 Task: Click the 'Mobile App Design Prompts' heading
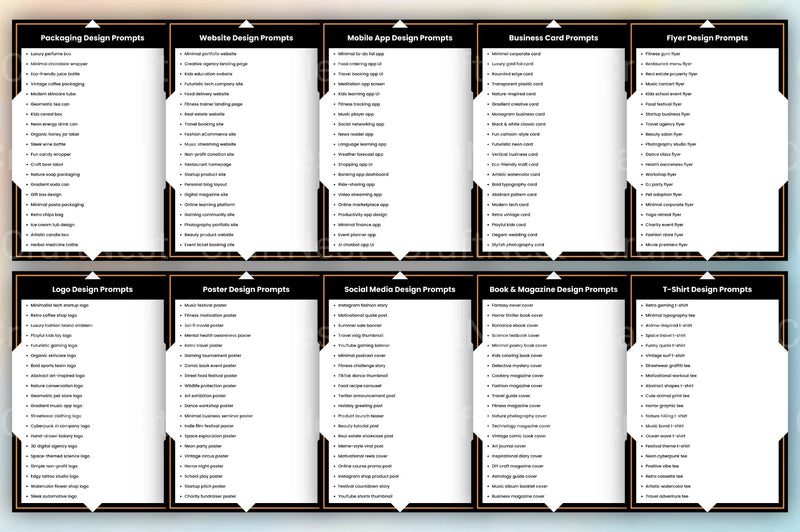click(x=399, y=38)
